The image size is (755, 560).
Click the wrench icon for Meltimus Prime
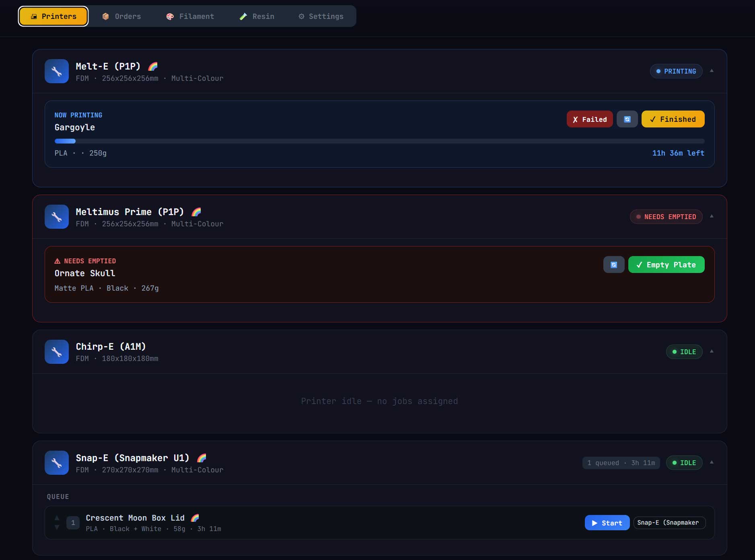57,217
